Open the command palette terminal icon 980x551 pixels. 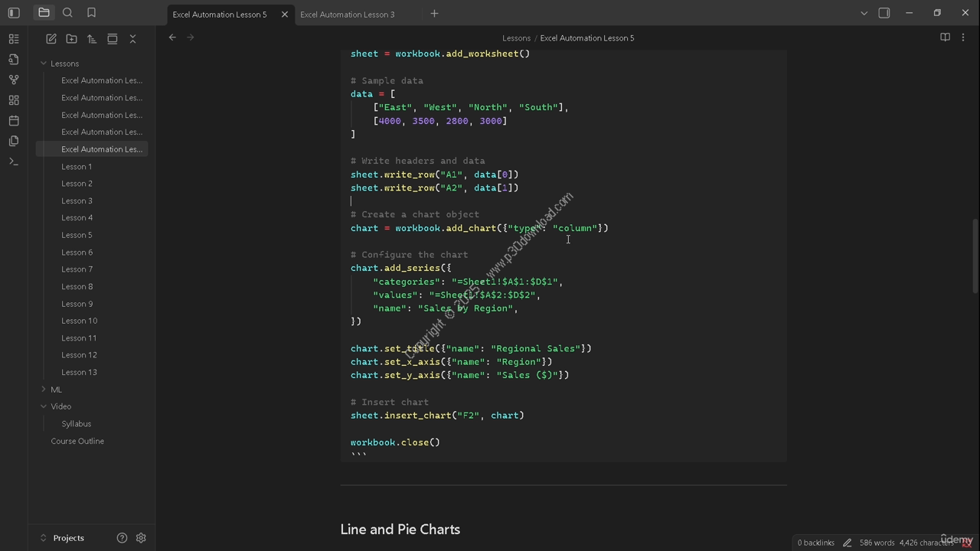14,161
